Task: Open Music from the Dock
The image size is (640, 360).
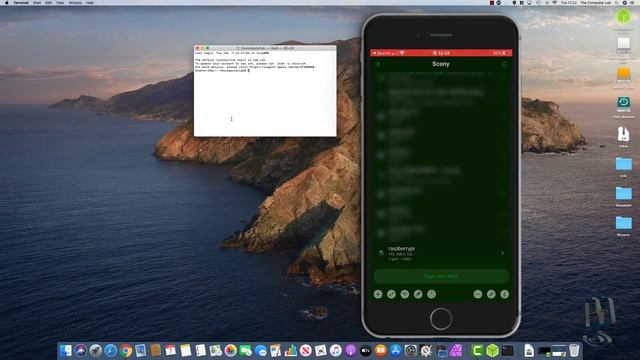Action: 336,350
